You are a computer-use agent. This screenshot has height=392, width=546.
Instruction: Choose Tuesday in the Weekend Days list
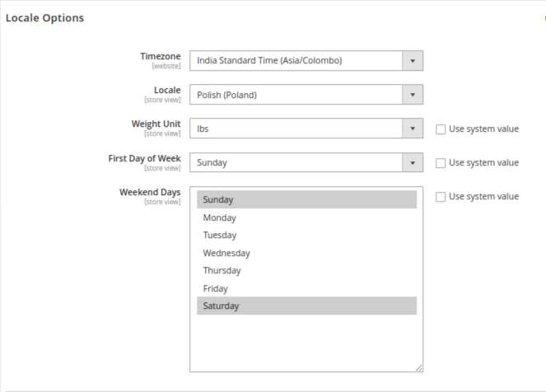pyautogui.click(x=306, y=236)
